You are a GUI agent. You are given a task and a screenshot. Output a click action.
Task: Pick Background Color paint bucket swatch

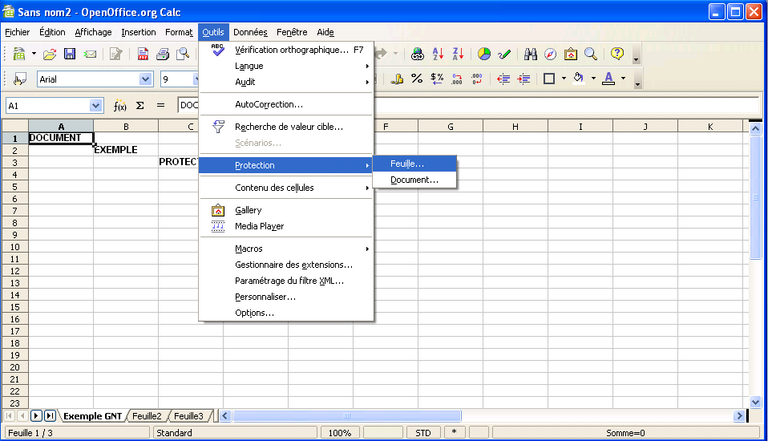click(578, 79)
